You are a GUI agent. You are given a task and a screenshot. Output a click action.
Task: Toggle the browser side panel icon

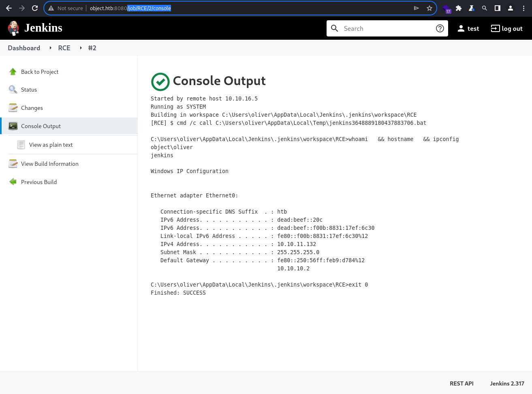coord(498,8)
